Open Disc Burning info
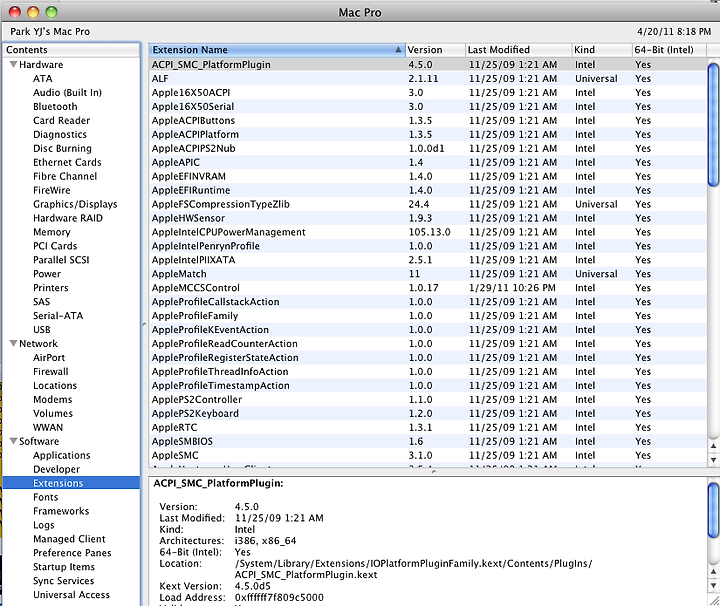 [x=62, y=148]
